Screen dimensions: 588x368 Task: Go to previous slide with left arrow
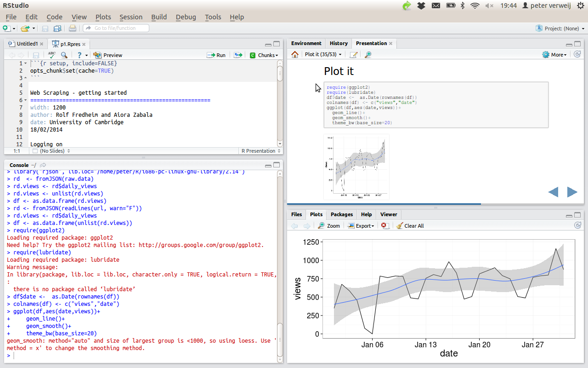point(553,192)
